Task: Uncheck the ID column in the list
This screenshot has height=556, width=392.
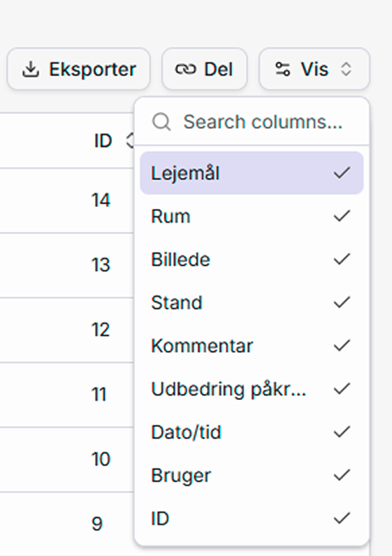Action: click(x=252, y=518)
